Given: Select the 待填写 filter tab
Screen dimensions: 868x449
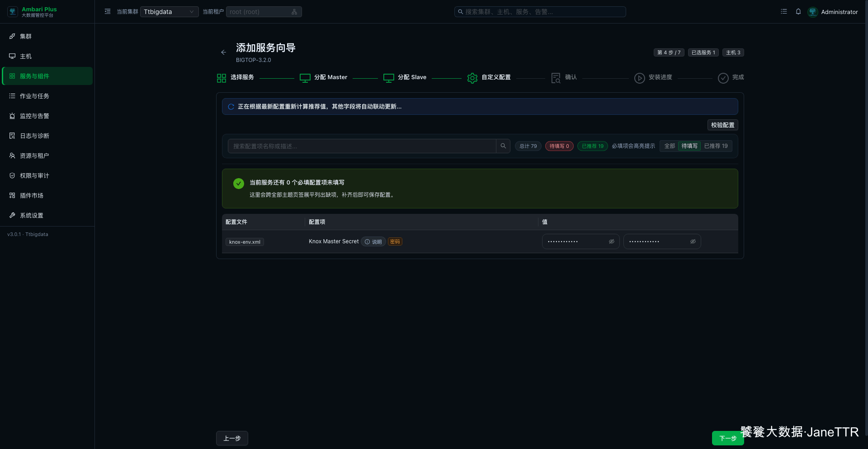Looking at the screenshot, I should (689, 146).
